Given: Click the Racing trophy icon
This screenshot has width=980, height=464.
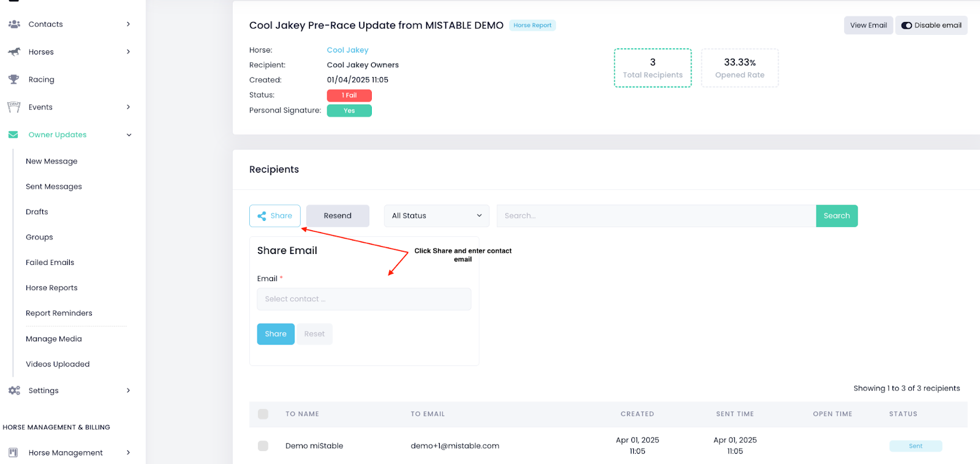Looking at the screenshot, I should [14, 79].
